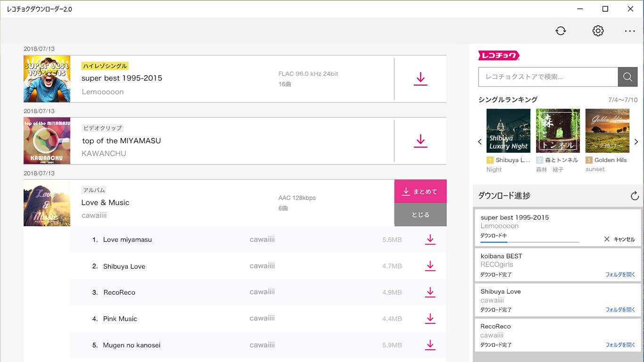Click top of the MIYAMASU cover art
644x362 pixels.
pyautogui.click(x=47, y=141)
